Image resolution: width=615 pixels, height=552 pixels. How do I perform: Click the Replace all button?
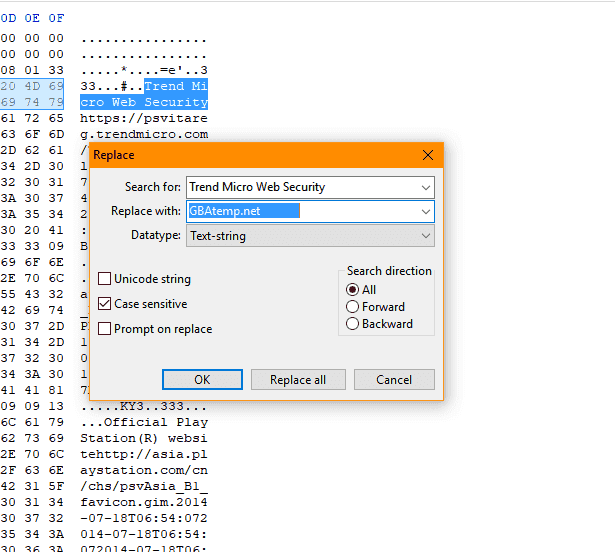click(298, 380)
